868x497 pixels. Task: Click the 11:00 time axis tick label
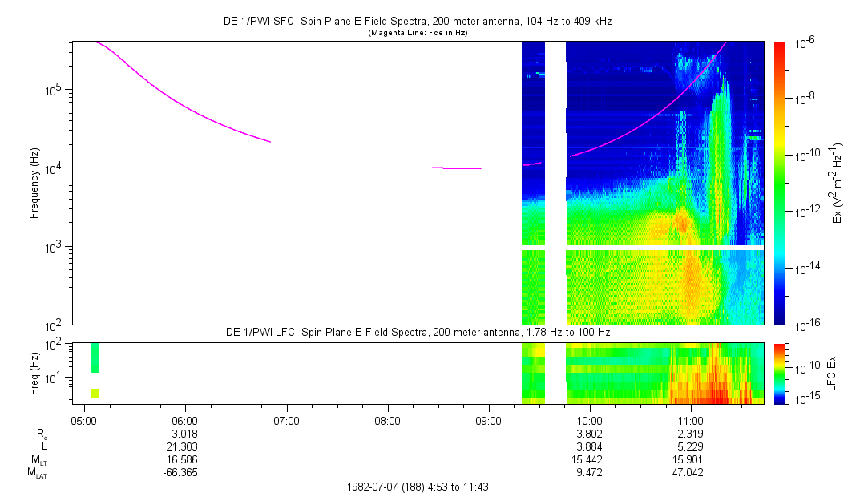click(x=691, y=419)
